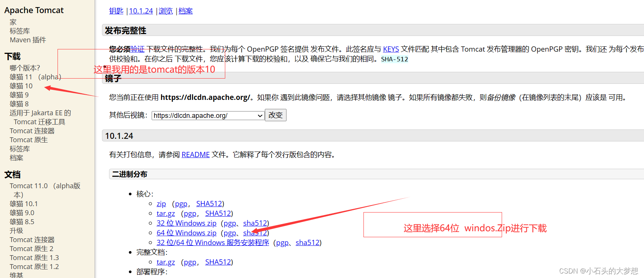Open Tomcat 原生 1.2 documentation
This screenshot has height=278, width=644.
point(34,267)
